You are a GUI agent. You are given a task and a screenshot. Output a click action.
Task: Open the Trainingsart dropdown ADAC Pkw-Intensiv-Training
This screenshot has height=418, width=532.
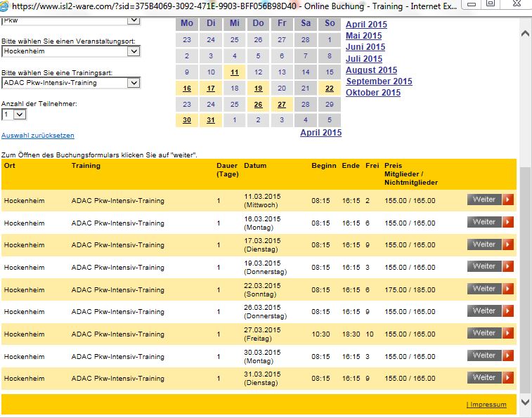[71, 83]
